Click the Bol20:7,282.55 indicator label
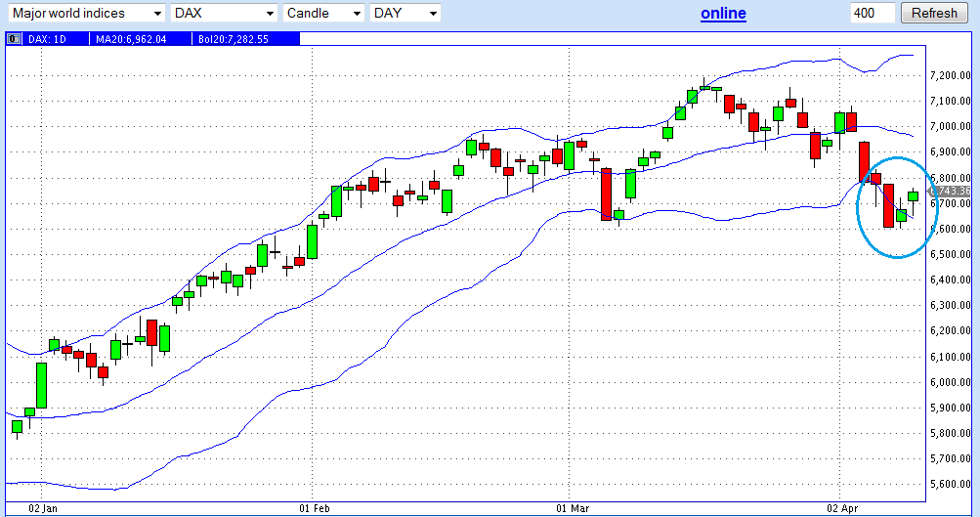The image size is (980, 517). (x=234, y=39)
